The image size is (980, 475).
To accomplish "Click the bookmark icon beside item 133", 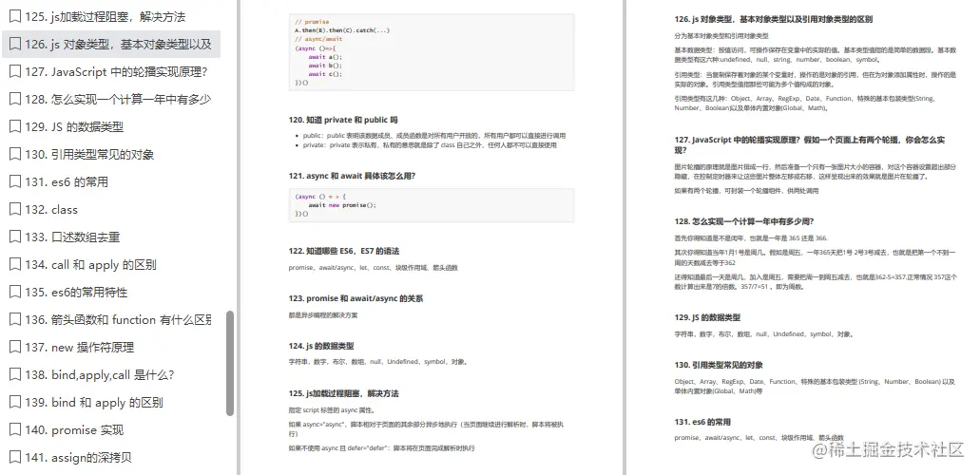I will coord(15,237).
